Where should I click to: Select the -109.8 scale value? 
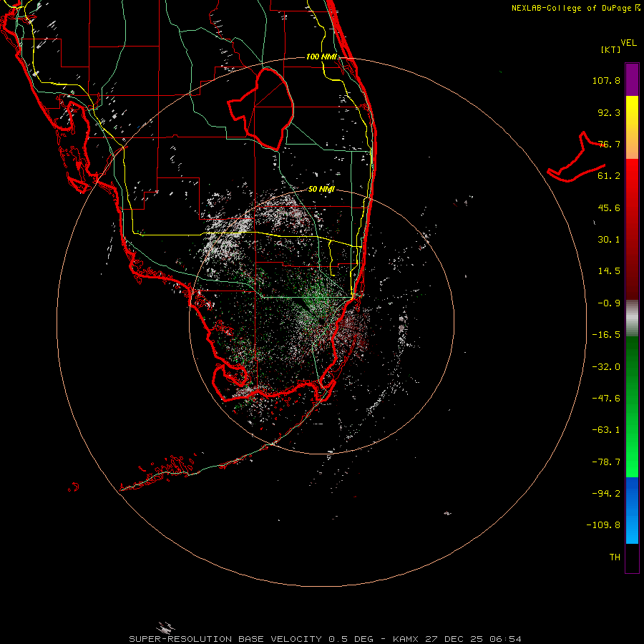click(603, 525)
